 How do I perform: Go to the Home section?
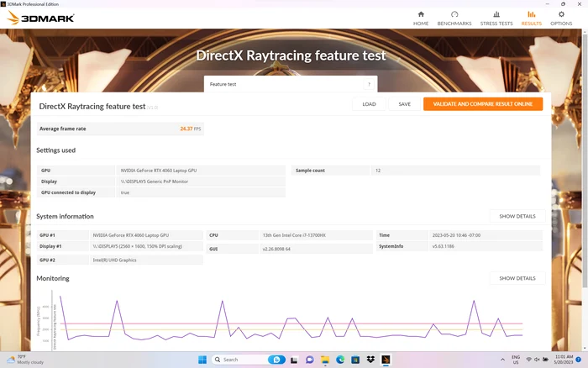[x=421, y=18]
